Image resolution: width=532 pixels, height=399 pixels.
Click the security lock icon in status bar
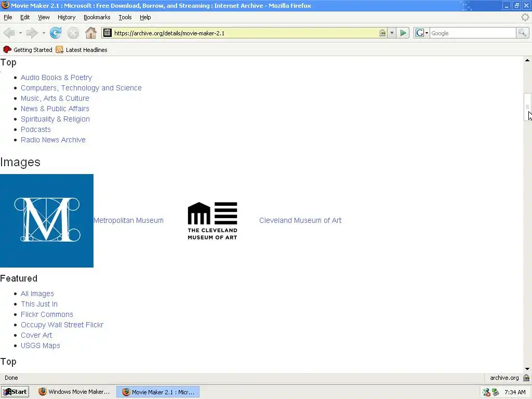526,378
